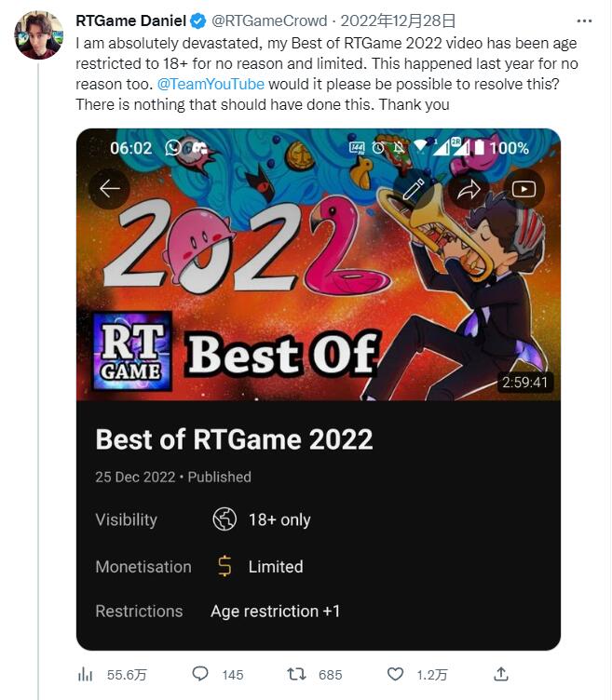Viewport: 612px width, 700px height.
Task: View tweet analytics bar chart icon
Action: coord(85,674)
